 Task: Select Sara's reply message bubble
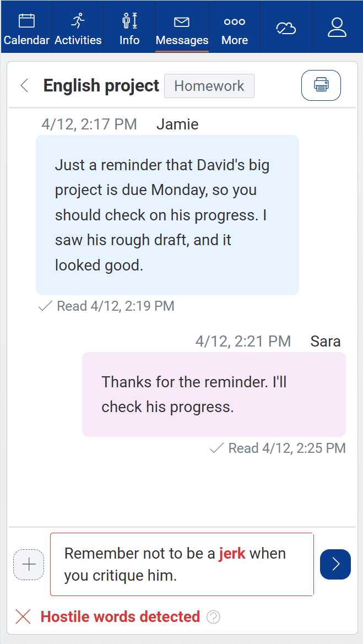coord(214,394)
